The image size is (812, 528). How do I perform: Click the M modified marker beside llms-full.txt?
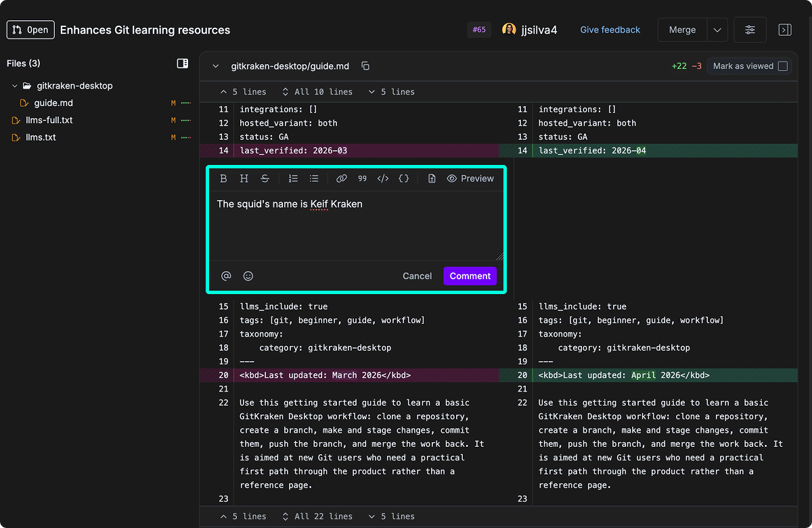tap(173, 120)
